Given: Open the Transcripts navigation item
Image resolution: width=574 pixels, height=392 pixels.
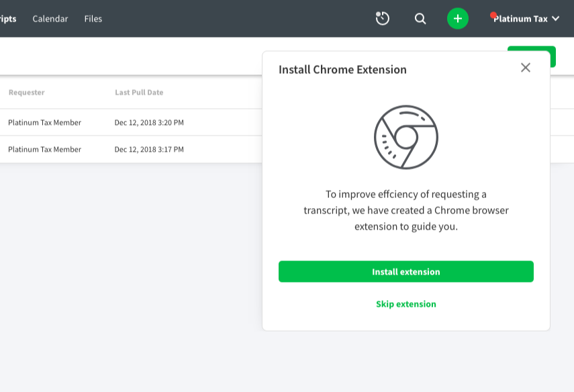Looking at the screenshot, I should pyautogui.click(x=8, y=18).
